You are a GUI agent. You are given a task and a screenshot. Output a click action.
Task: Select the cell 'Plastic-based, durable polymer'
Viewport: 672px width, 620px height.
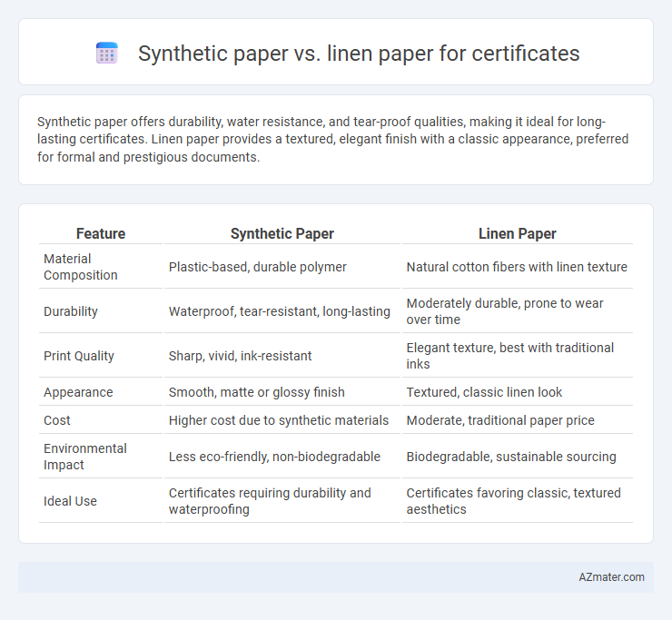point(258,267)
